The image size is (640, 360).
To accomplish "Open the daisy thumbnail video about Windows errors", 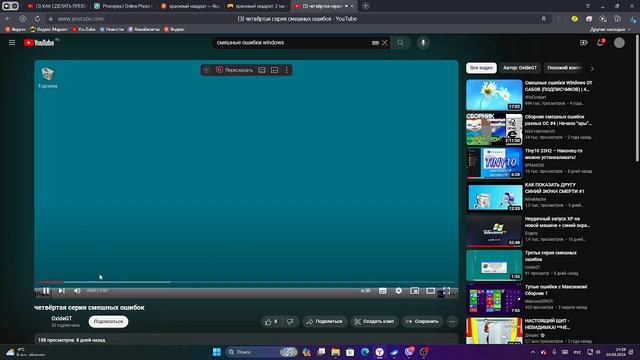I will 494,95.
